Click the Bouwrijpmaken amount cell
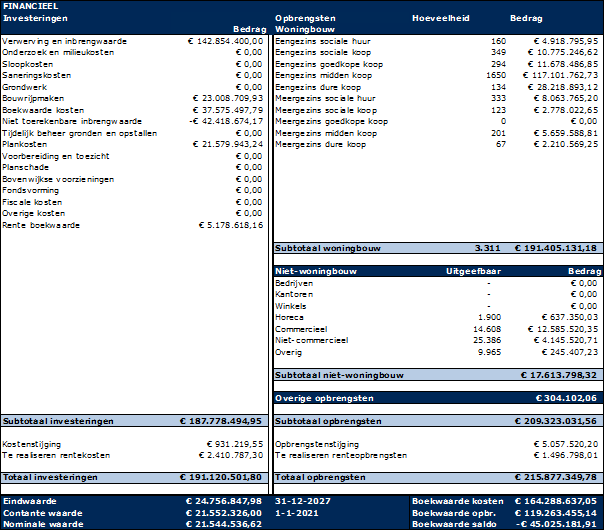The height and width of the screenshot is (531, 605). 229,99
